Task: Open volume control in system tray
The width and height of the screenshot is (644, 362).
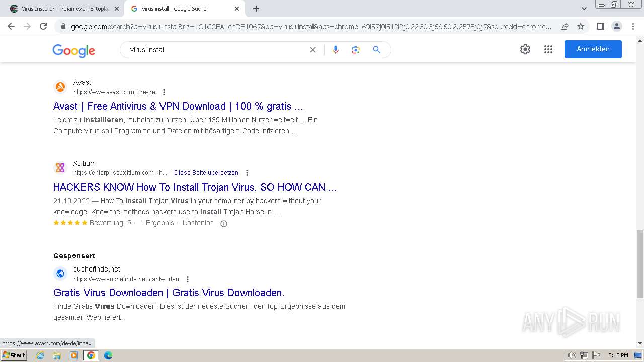Action: point(573,355)
